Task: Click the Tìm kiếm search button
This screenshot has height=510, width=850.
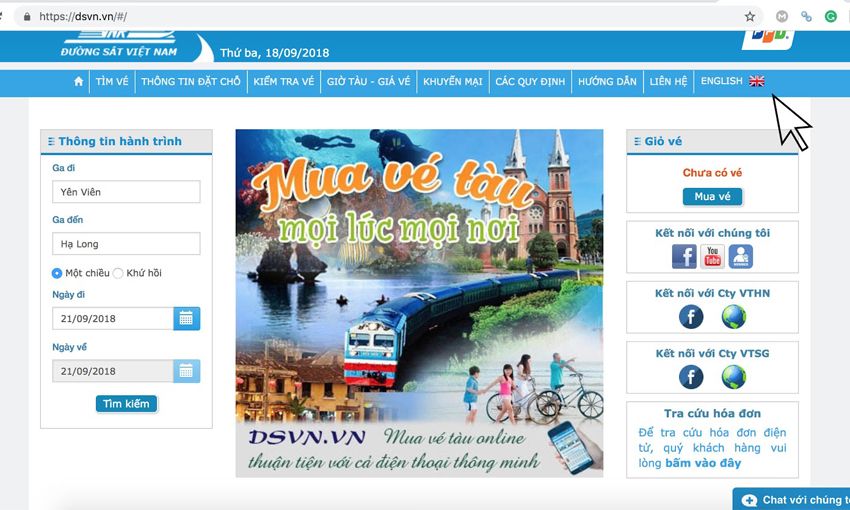Action: 126,404
